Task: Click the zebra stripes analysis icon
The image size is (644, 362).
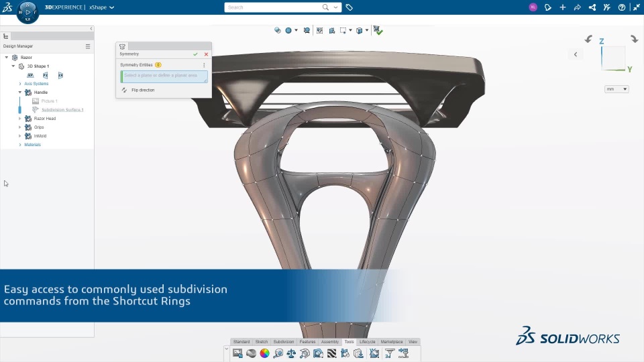Action: [331, 353]
